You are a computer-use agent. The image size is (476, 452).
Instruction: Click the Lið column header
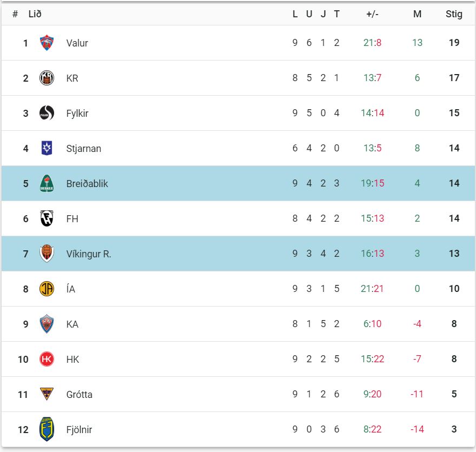click(x=35, y=14)
